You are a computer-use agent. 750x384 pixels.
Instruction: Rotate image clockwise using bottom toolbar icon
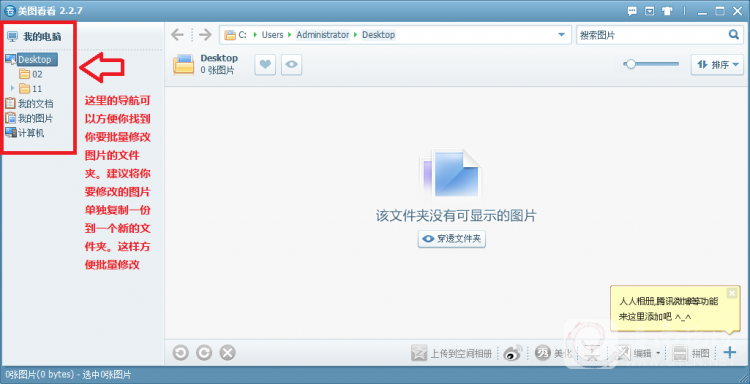pyautogui.click(x=204, y=353)
